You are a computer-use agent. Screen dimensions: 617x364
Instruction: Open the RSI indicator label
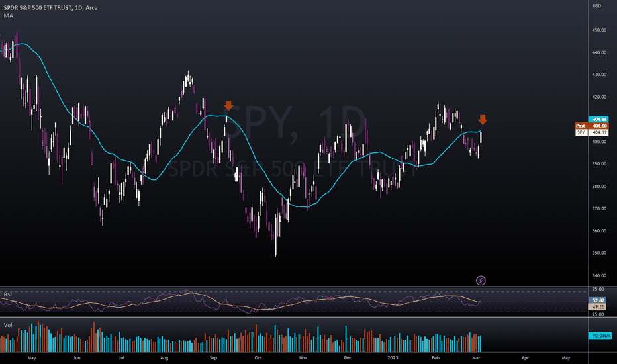(7, 295)
